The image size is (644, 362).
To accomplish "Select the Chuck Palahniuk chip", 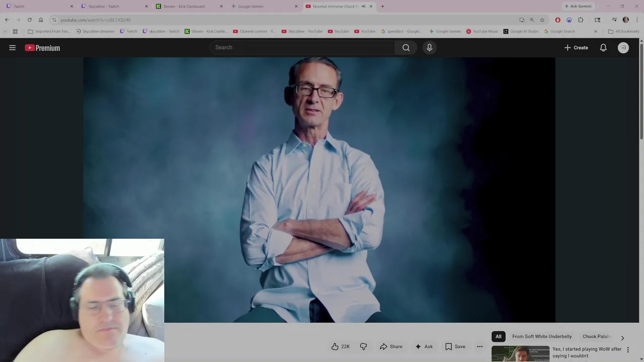I will pos(597,336).
